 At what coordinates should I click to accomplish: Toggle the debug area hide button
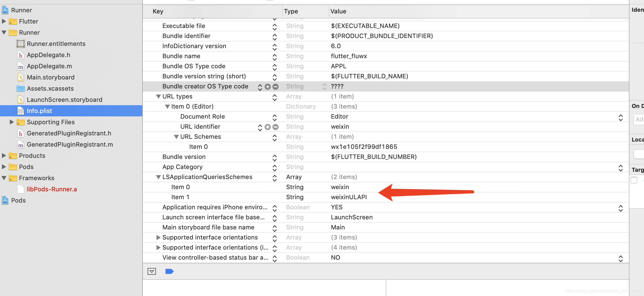[x=152, y=271]
